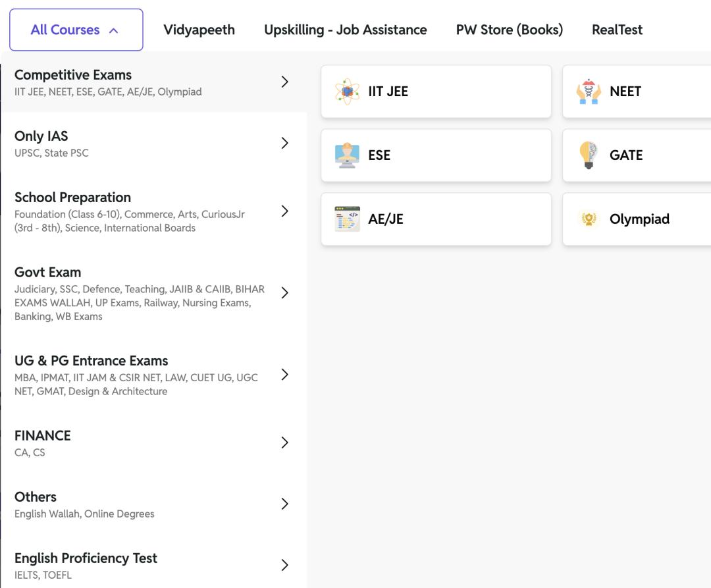The image size is (711, 588).
Task: Expand the Govt Exam chevron arrow
Action: (x=284, y=293)
